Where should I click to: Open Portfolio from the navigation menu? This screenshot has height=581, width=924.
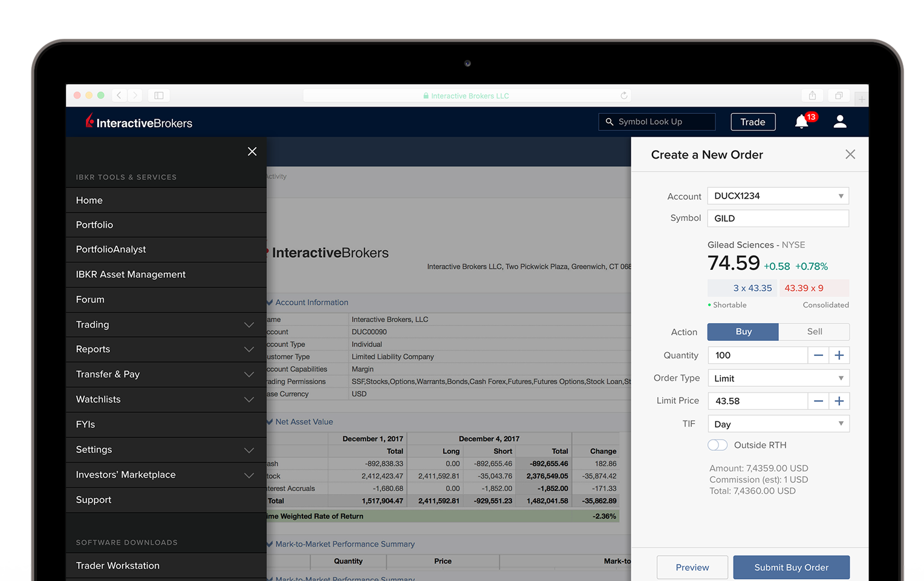click(94, 225)
